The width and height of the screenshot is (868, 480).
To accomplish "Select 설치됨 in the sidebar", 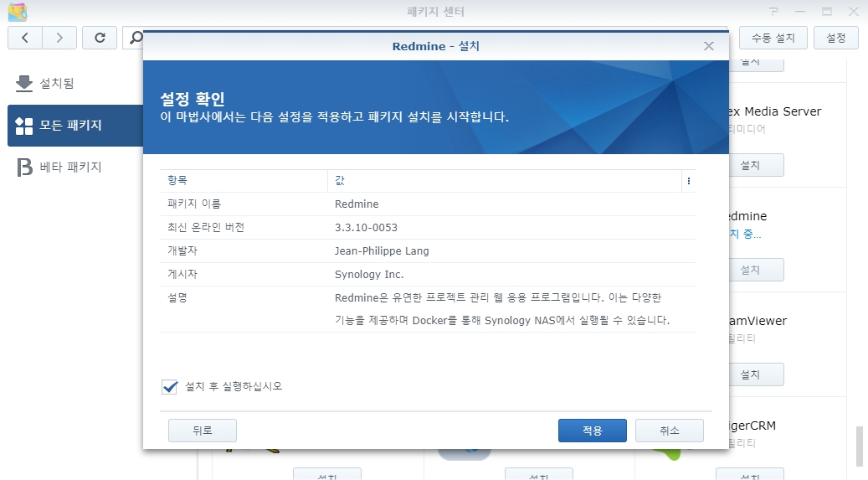I will pos(75,83).
